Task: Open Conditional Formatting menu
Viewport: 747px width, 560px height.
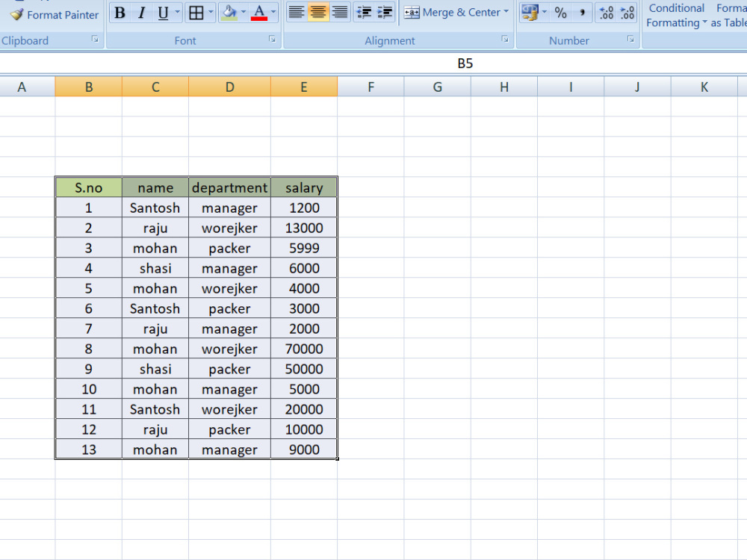Action: point(677,15)
